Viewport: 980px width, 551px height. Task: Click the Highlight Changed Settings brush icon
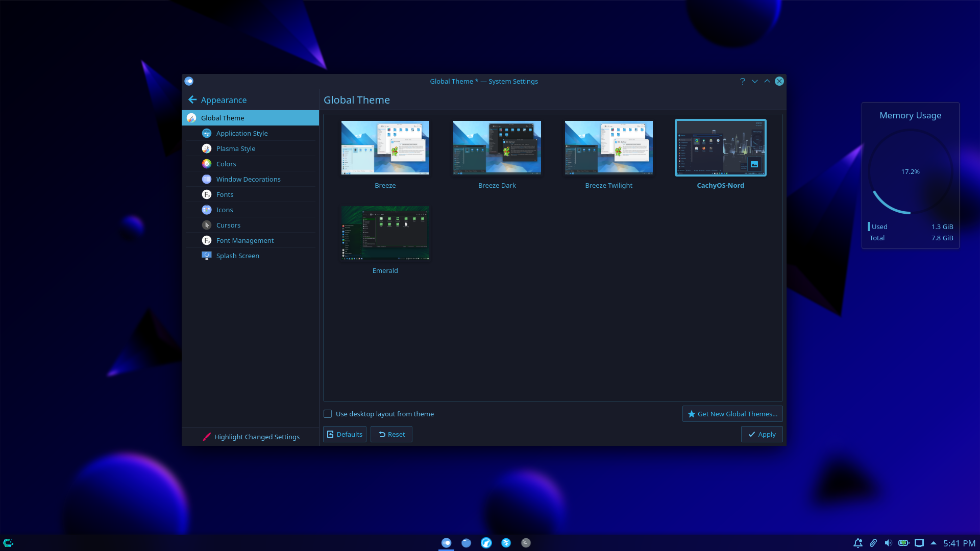pyautogui.click(x=206, y=437)
